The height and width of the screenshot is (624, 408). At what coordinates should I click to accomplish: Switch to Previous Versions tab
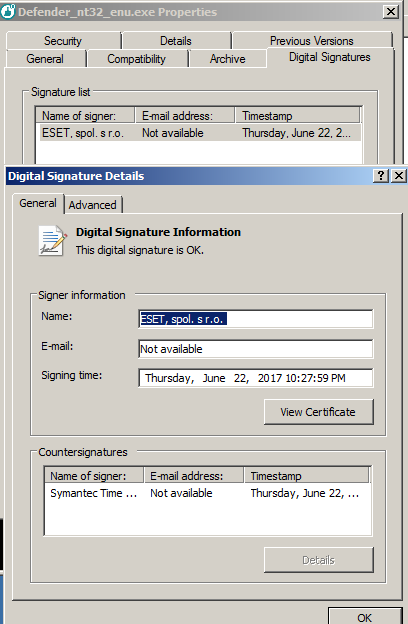tap(312, 41)
